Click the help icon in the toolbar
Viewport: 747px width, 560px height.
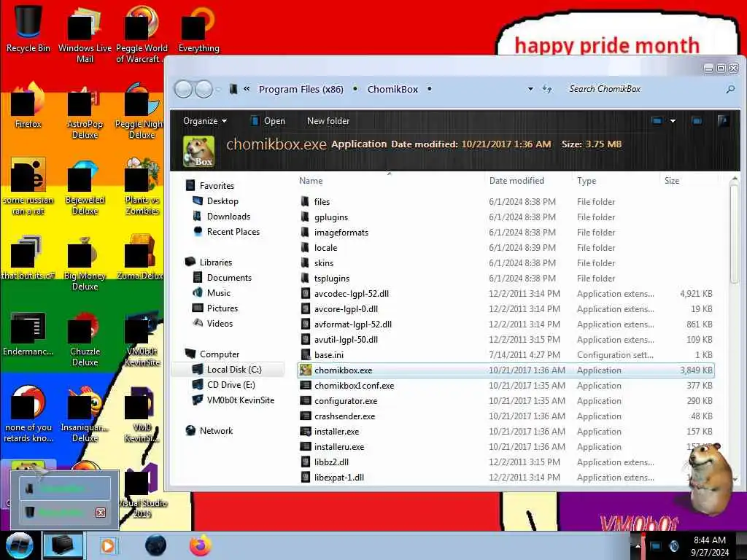tap(723, 121)
